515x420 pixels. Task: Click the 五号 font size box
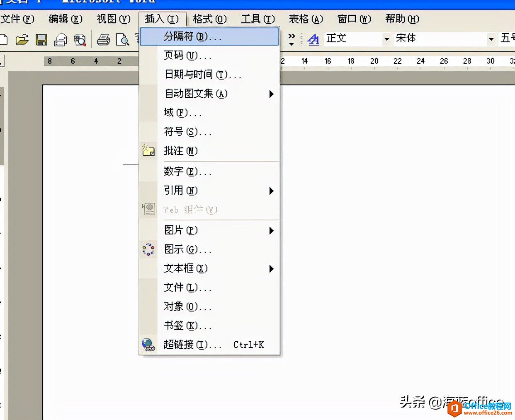507,39
